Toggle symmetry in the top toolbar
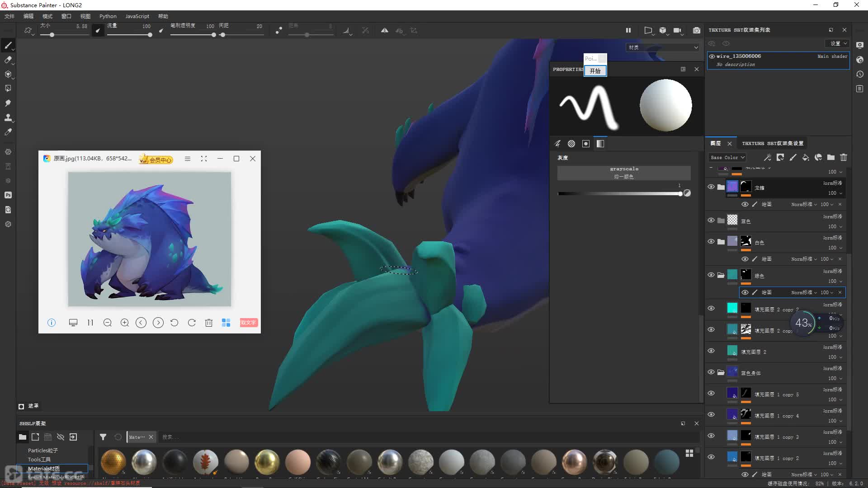This screenshot has height=488, width=868. [x=384, y=30]
